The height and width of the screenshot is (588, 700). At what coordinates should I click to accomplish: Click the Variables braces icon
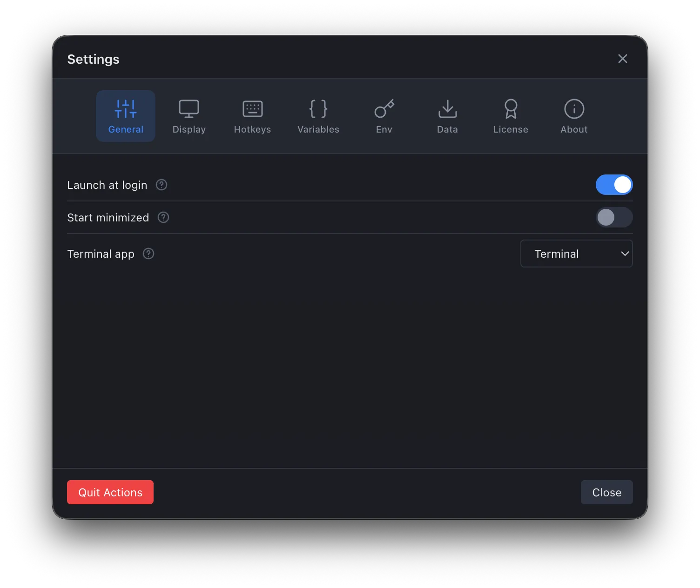tap(318, 108)
